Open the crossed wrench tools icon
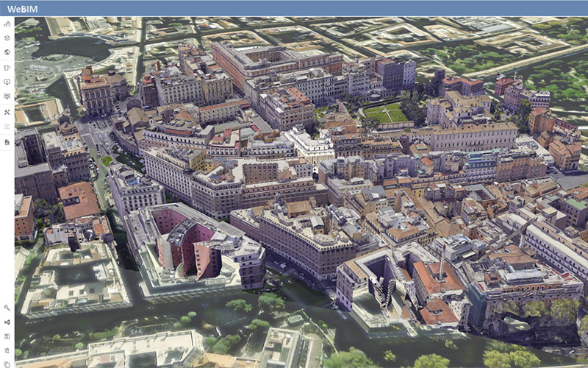The image size is (588, 368). [7, 113]
